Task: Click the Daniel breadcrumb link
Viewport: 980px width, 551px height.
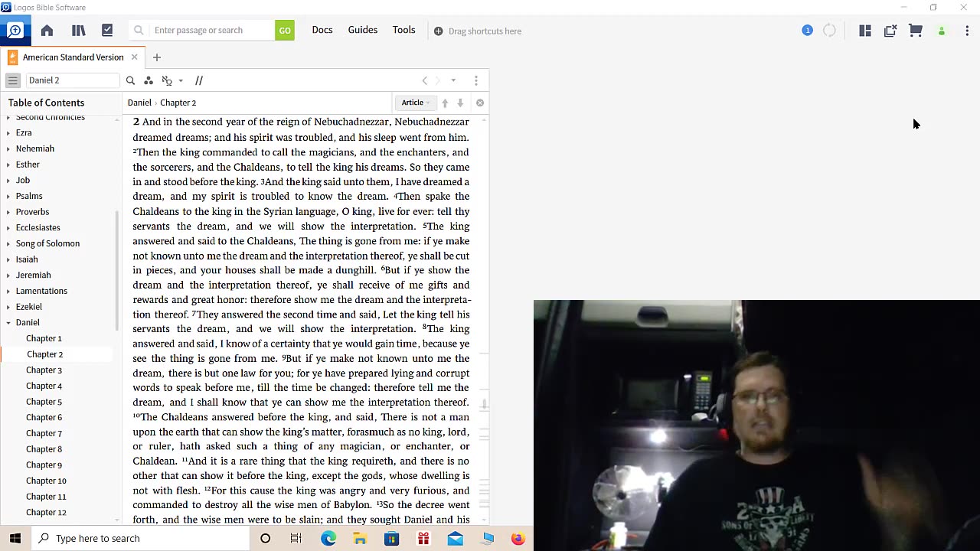Action: click(139, 103)
